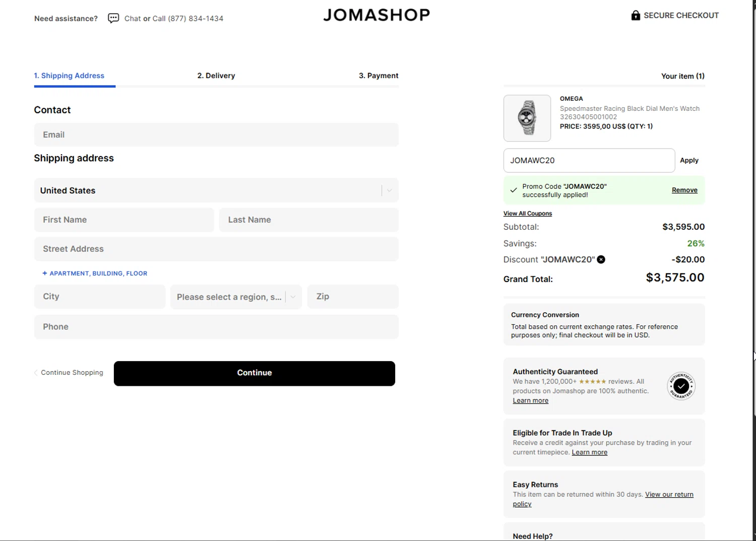Click the checkmark icon in the promo success message
The width and height of the screenshot is (756, 541).
pyautogui.click(x=514, y=190)
